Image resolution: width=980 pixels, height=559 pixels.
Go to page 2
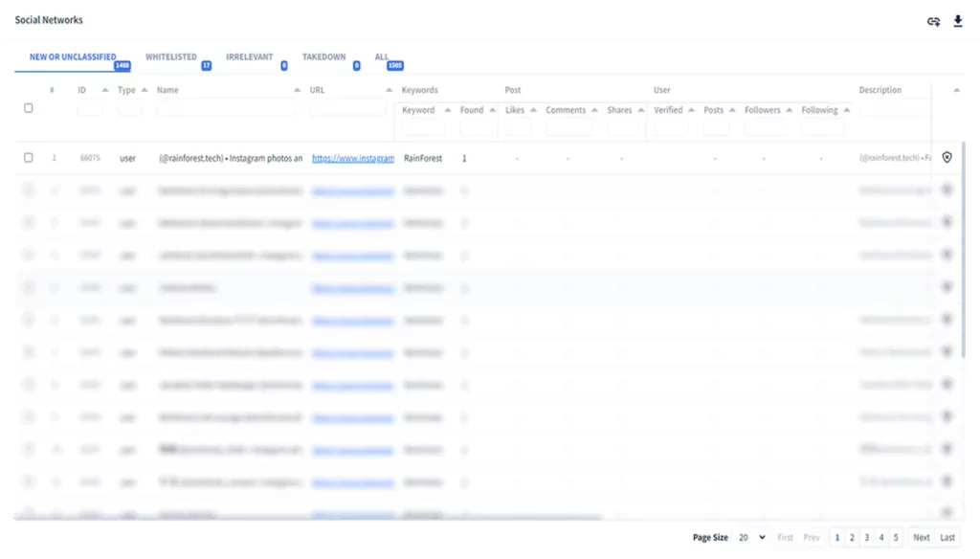[x=852, y=537]
